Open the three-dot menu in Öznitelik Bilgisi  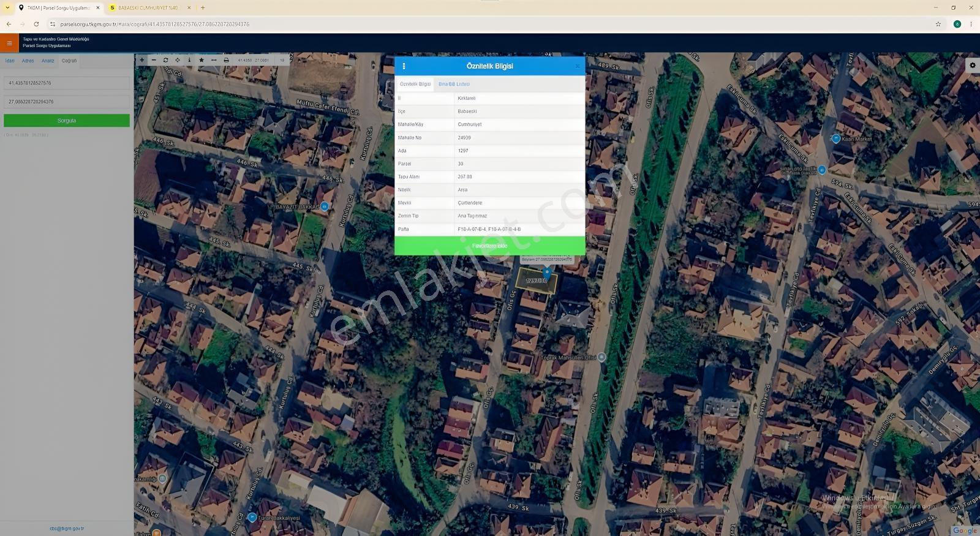click(404, 66)
